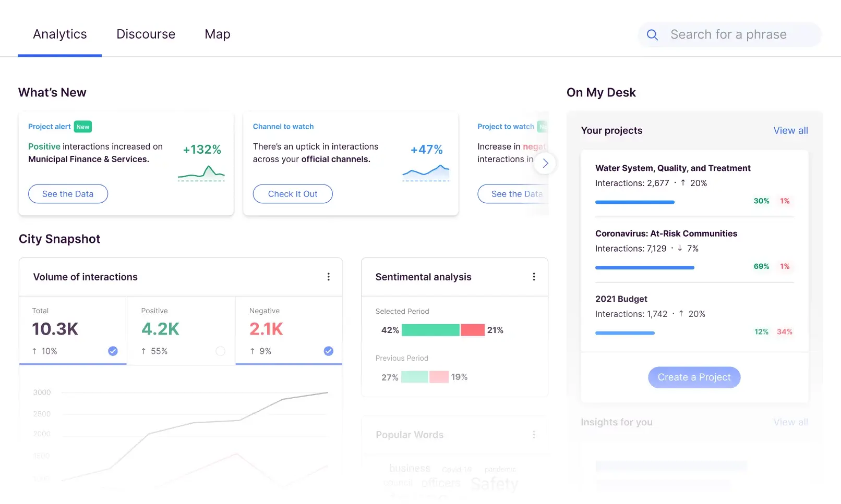Open Volume of interactions kebab menu
Screen dimensions: 841x504
328,277
